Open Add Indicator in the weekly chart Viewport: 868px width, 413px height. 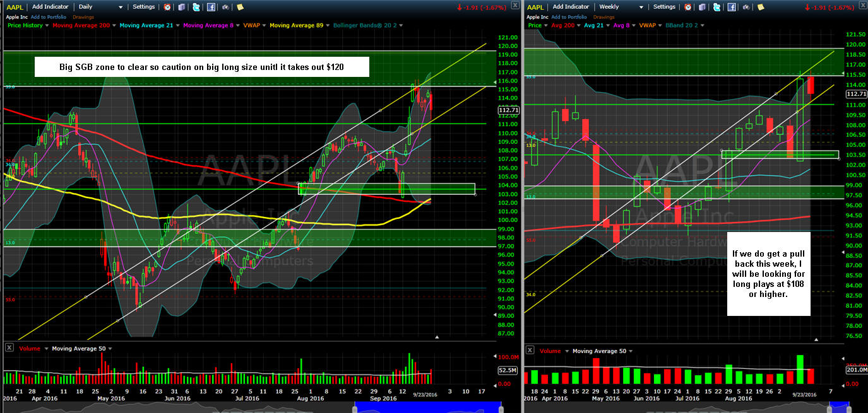570,7
